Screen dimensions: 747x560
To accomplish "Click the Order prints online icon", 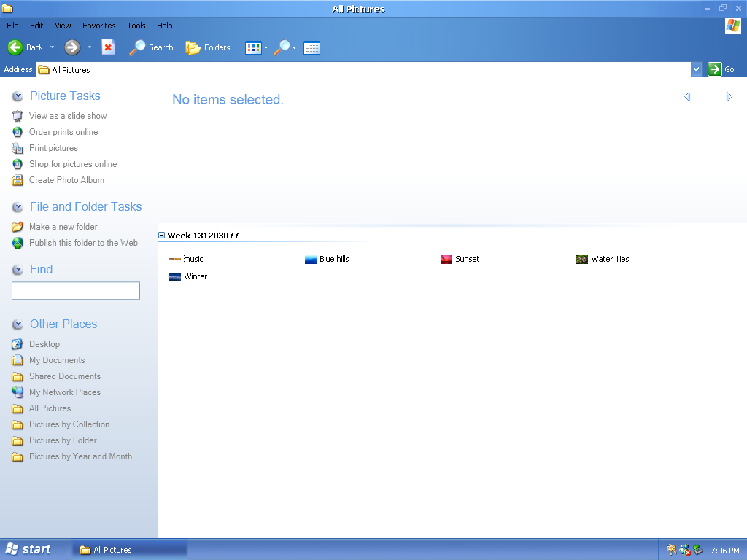I will click(x=18, y=132).
